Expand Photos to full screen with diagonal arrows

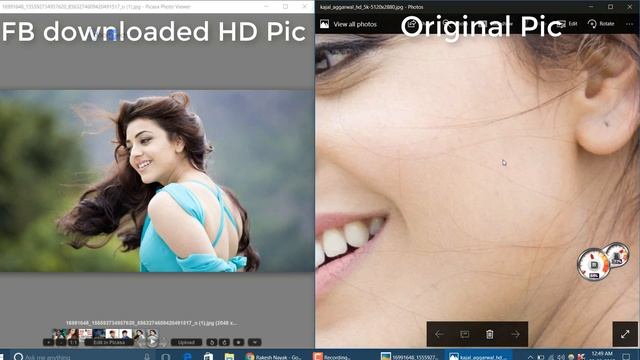625,335
